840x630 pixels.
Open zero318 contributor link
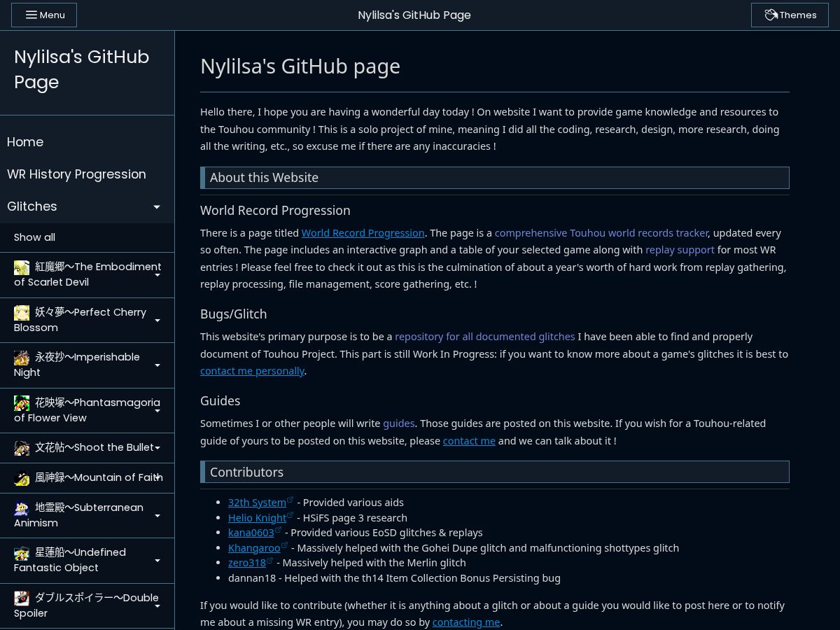click(x=247, y=563)
